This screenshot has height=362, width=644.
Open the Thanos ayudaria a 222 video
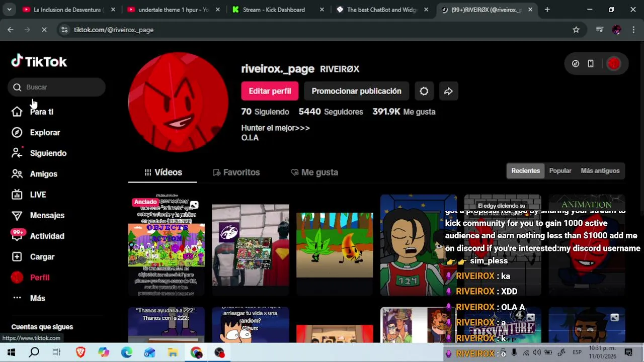166,325
